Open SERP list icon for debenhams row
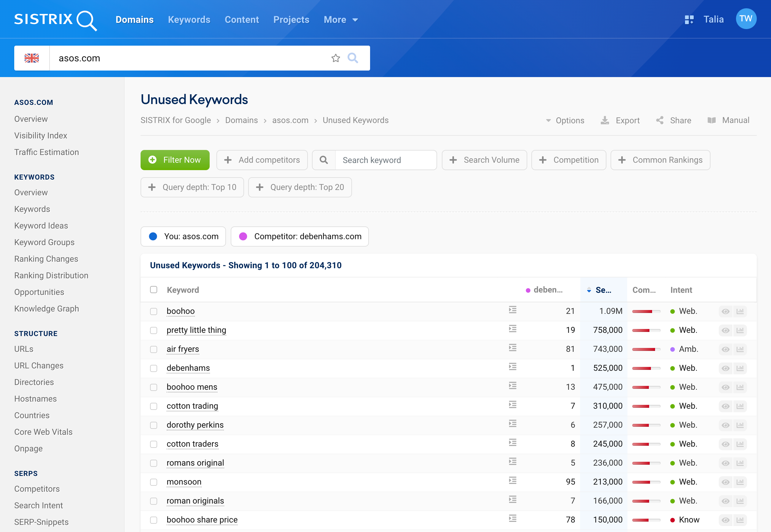771x532 pixels. tap(512, 367)
